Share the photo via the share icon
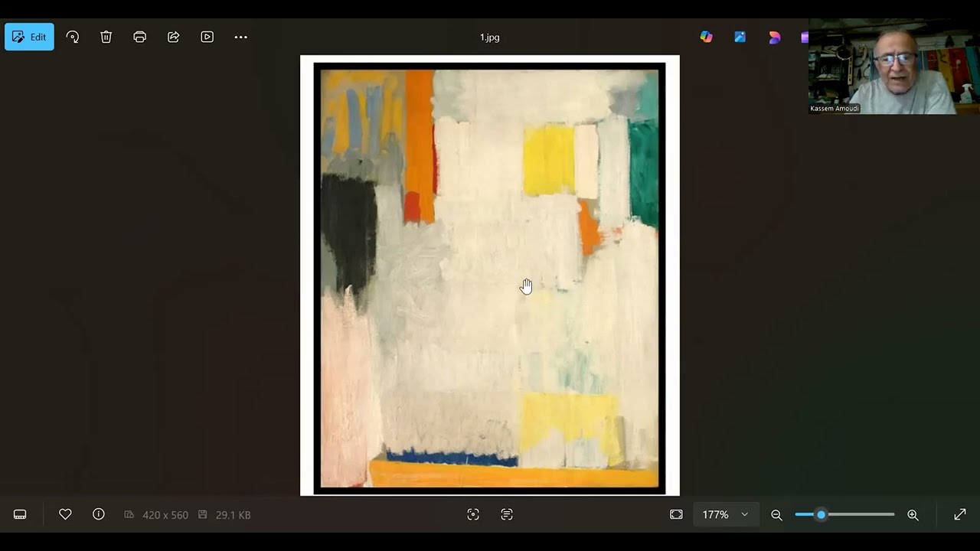 pyautogui.click(x=174, y=37)
